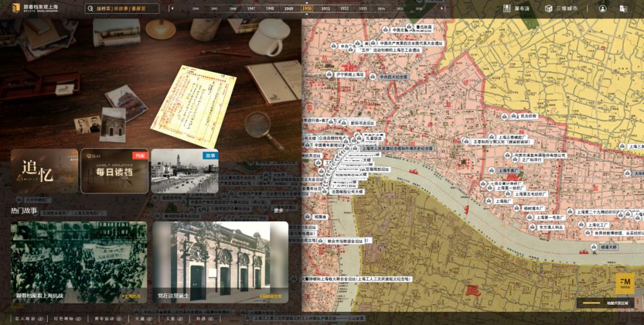644x325 pixels.
Task: Select year 1952 on the timeline
Action: (344, 9)
